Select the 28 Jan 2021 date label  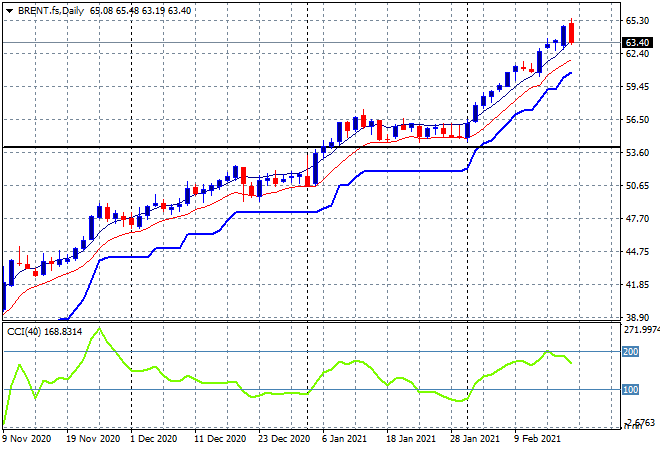pyautogui.click(x=475, y=439)
